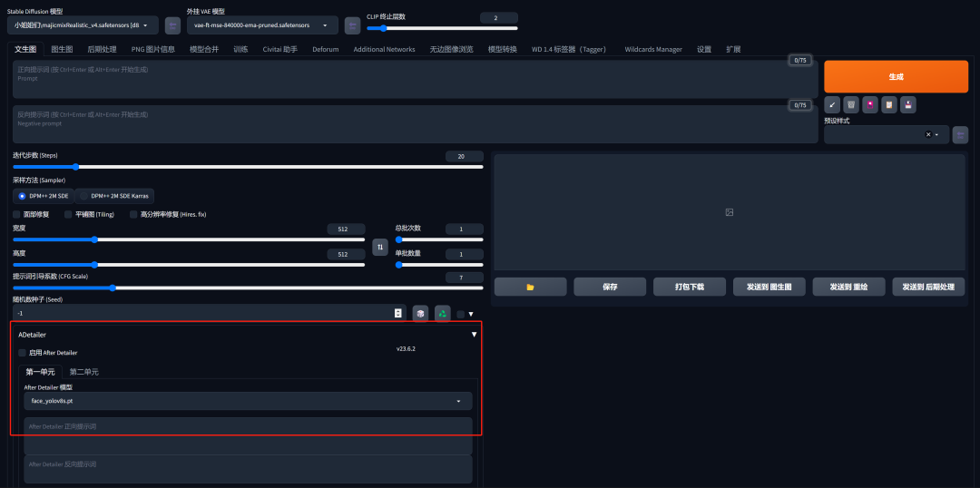980x488 pixels.
Task: Click the orange 生成 generate button
Action: (897, 77)
